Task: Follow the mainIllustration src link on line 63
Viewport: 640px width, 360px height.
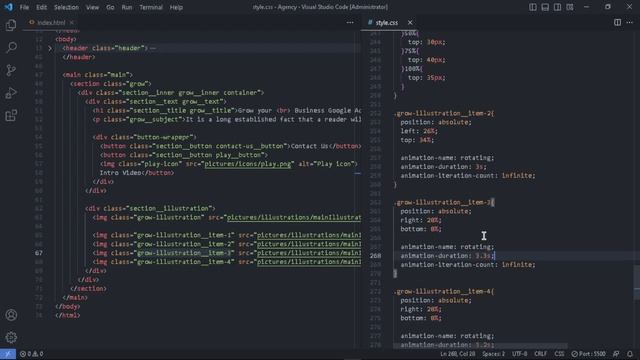Action: (294, 218)
